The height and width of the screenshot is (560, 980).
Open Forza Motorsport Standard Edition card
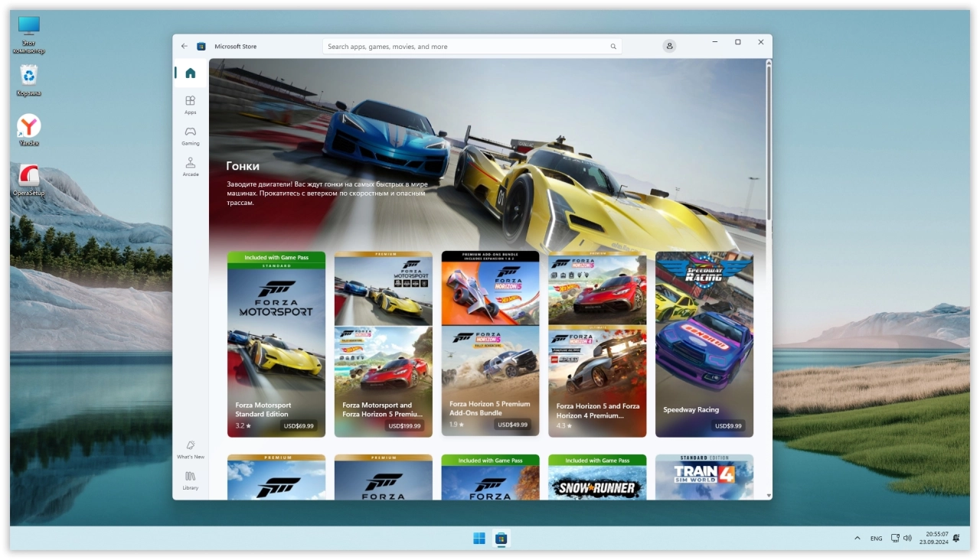(276, 344)
